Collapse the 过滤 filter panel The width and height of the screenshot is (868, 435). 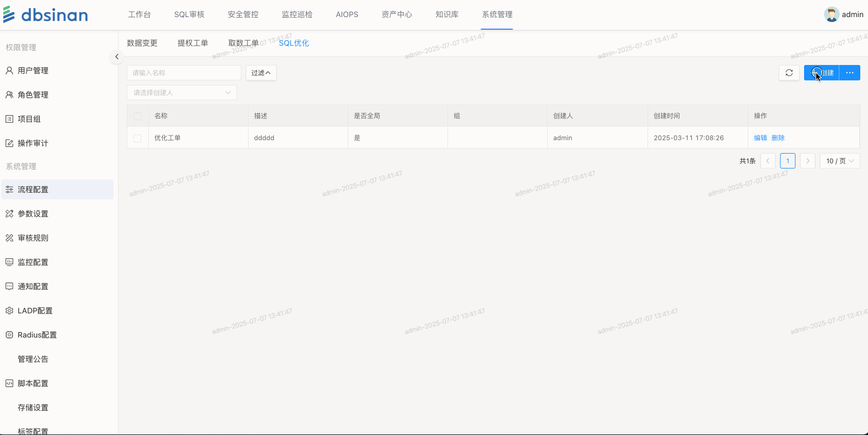[261, 73]
